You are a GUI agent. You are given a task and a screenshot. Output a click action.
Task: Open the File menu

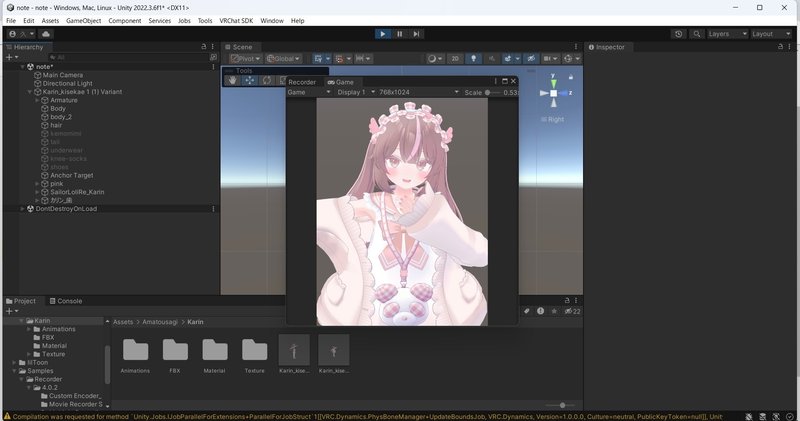(x=11, y=21)
